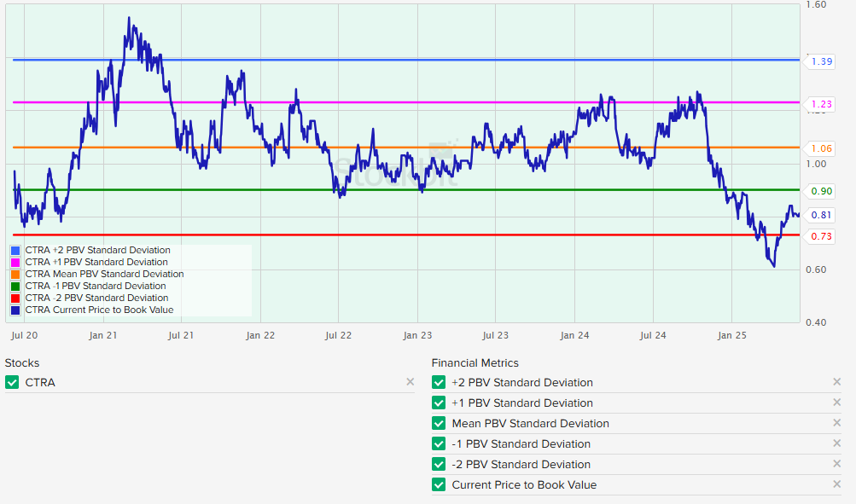Click the magenta +1 PBV legend swatch
The height and width of the screenshot is (504, 856).
pos(15,263)
